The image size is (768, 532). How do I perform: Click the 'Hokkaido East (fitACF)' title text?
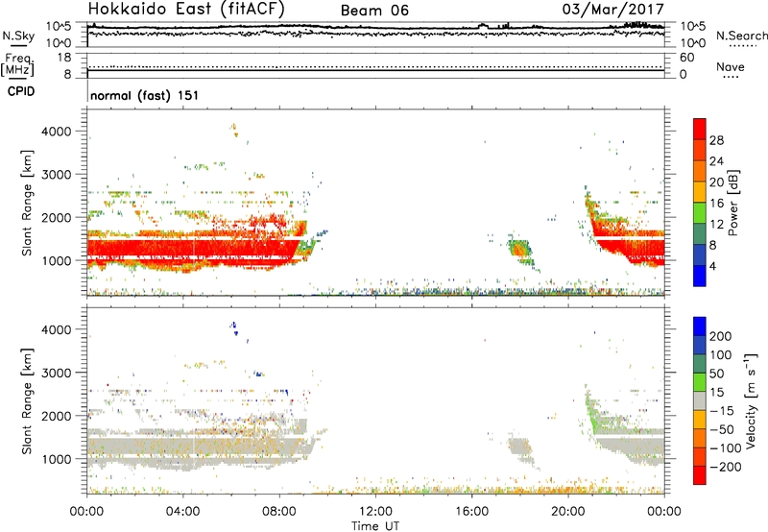point(186,9)
